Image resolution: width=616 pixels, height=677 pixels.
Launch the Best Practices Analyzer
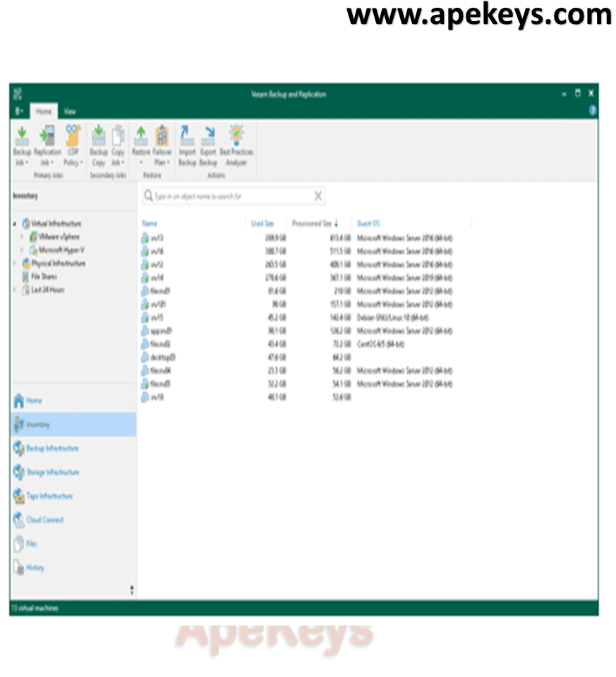(236, 146)
